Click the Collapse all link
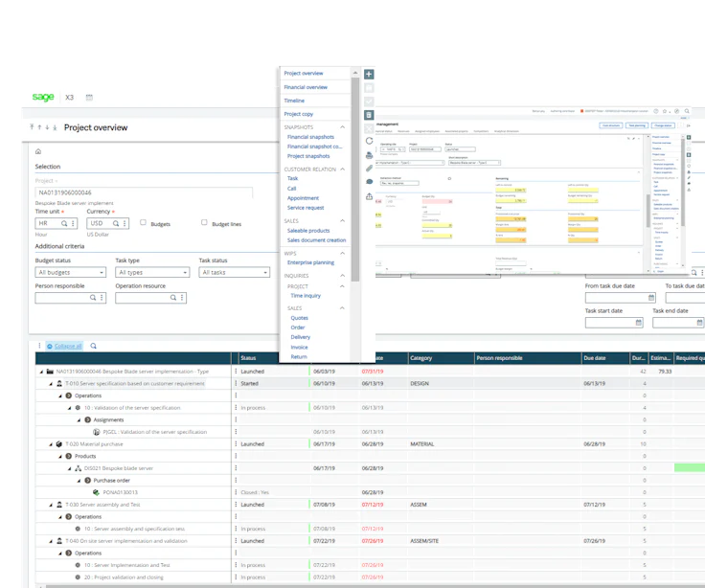 pyautogui.click(x=68, y=346)
